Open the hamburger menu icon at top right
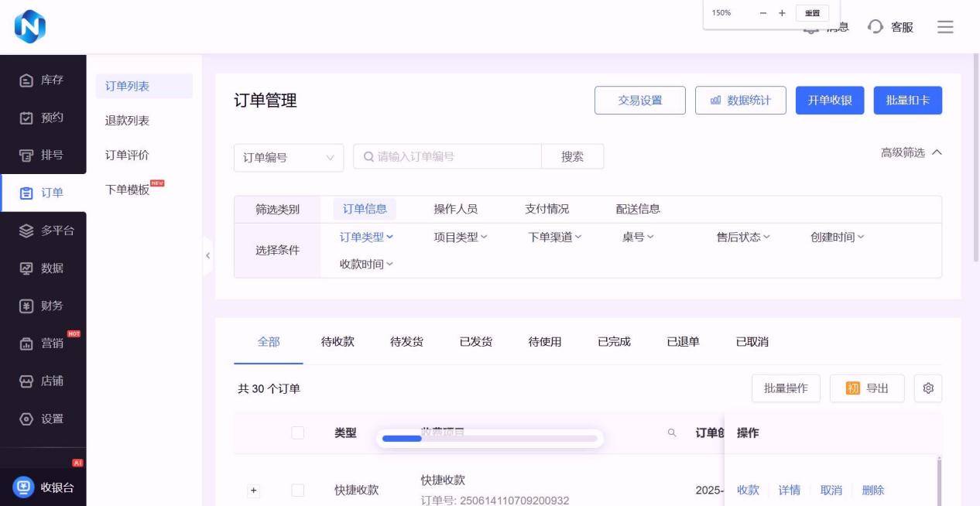The image size is (980, 506). (945, 27)
